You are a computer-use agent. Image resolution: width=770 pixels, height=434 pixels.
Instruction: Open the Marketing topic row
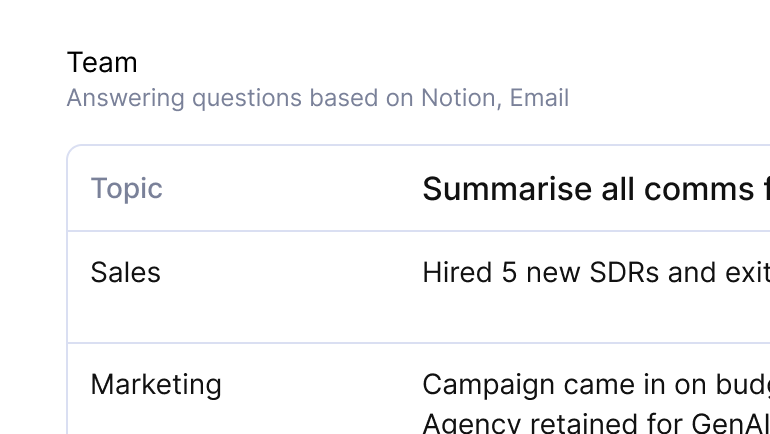pos(156,385)
